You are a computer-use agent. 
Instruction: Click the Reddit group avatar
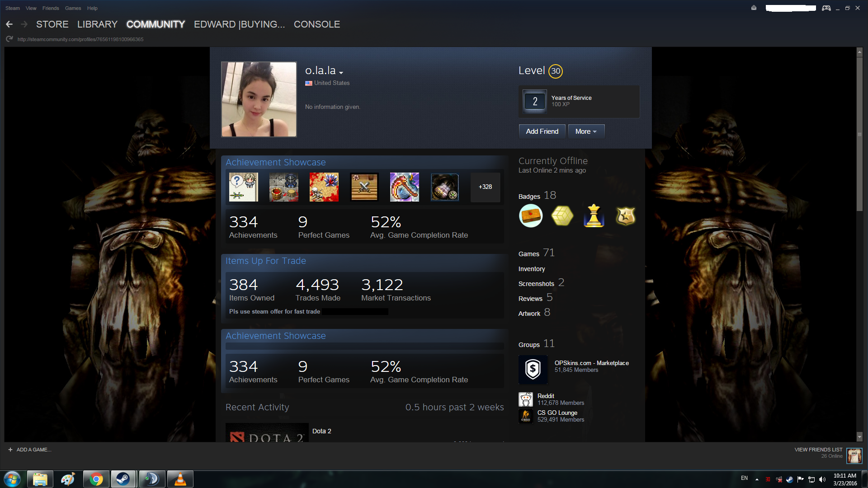pos(525,399)
